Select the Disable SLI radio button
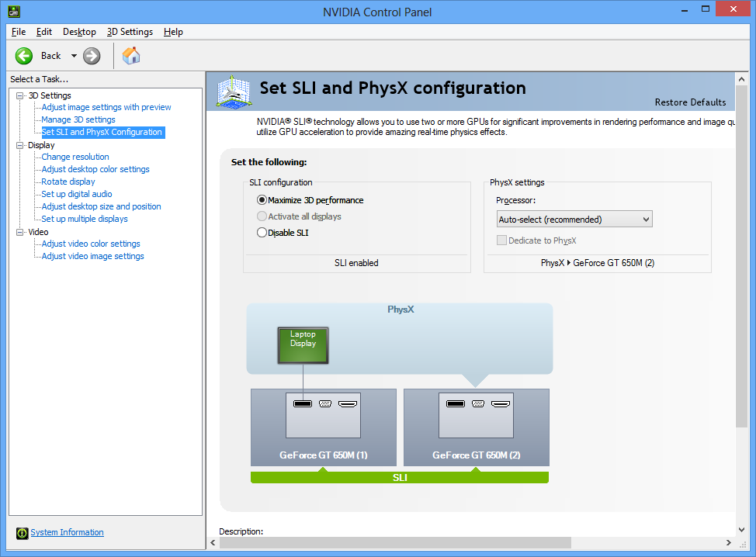Viewport: 756px width, 557px height. [262, 233]
